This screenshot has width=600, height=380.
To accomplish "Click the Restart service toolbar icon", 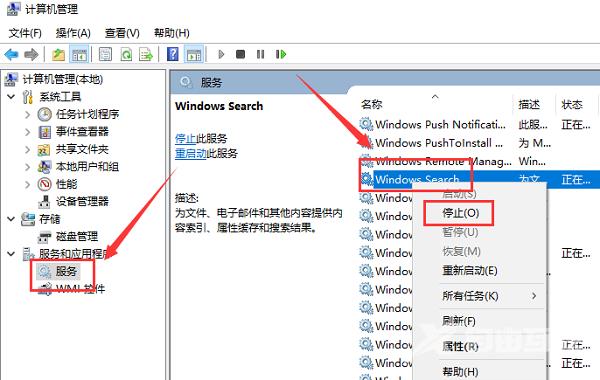I will 281,54.
